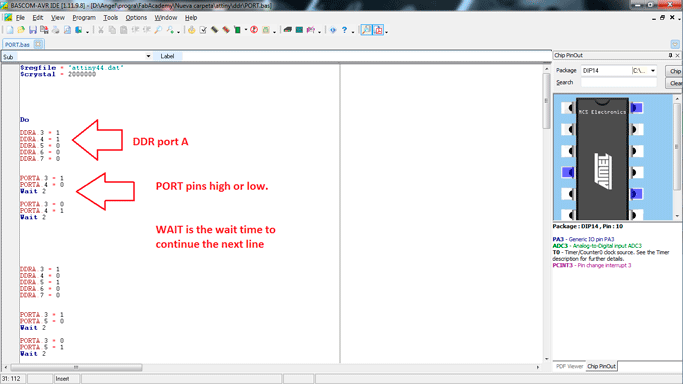The width and height of the screenshot is (683, 384).
Task: Select the top-right blue pin on chip
Action: [x=637, y=108]
